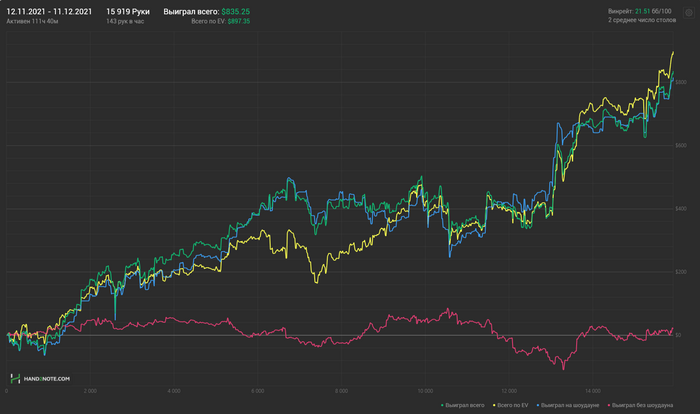The width and height of the screenshot is (700, 414).
Task: Click the '8 000' x-axis label
Action: pyautogui.click(x=342, y=391)
